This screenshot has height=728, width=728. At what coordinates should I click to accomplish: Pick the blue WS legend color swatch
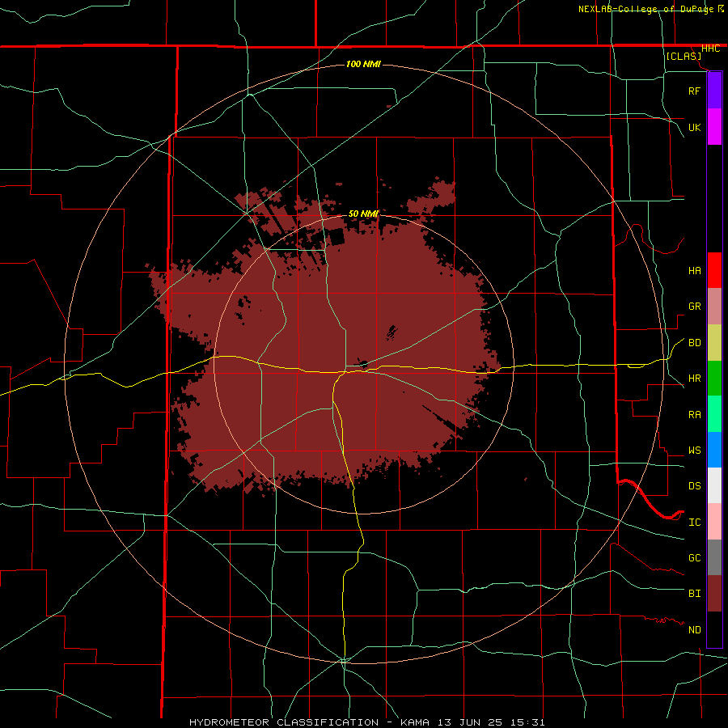click(x=714, y=450)
